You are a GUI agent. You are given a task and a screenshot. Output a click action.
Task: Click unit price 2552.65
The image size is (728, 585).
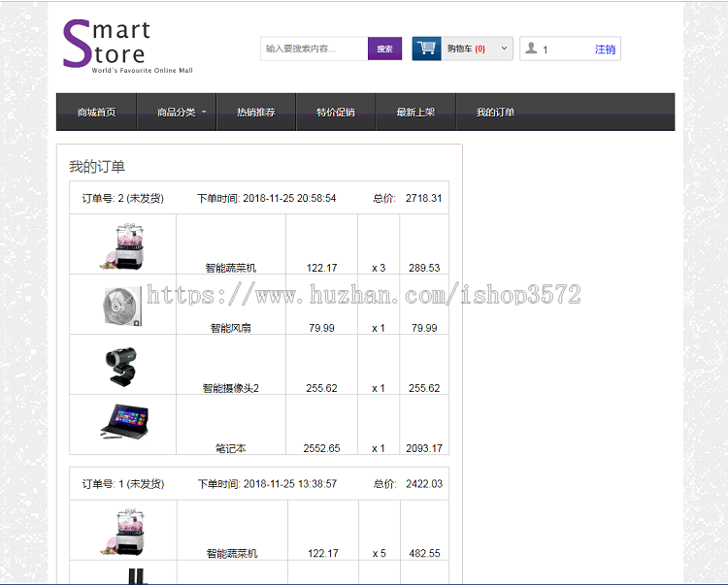point(321,448)
